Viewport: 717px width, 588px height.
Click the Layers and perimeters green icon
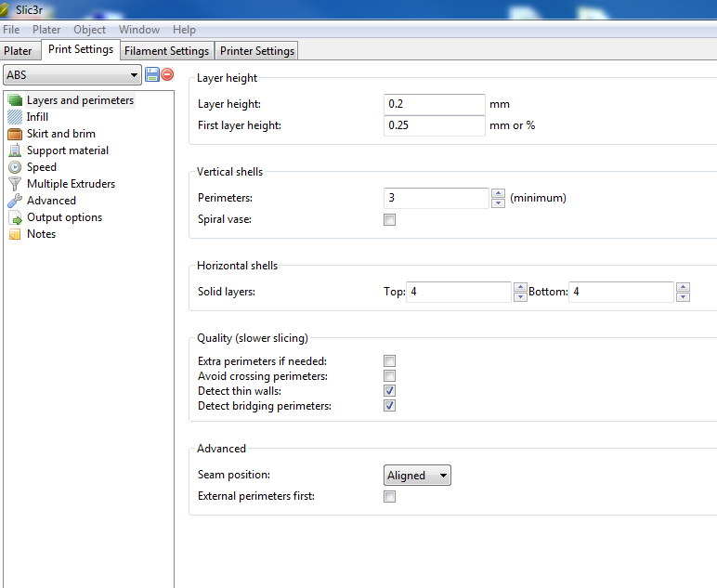[15, 100]
